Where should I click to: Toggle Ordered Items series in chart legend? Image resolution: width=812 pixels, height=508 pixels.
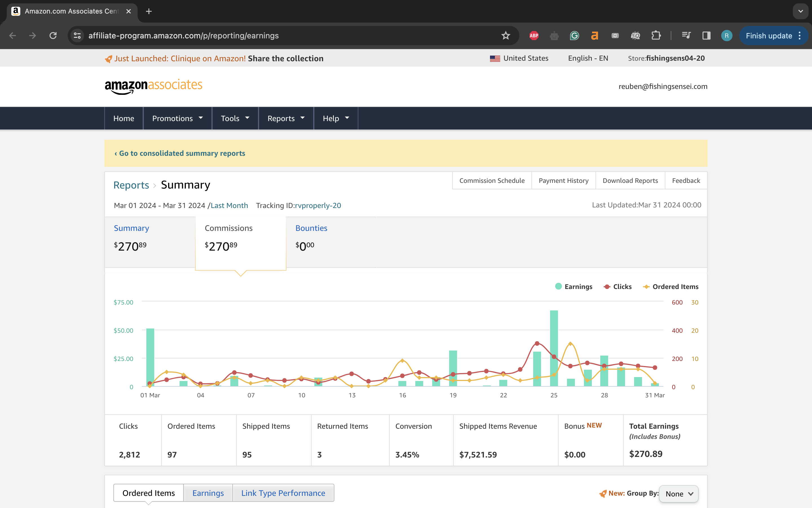(x=671, y=286)
